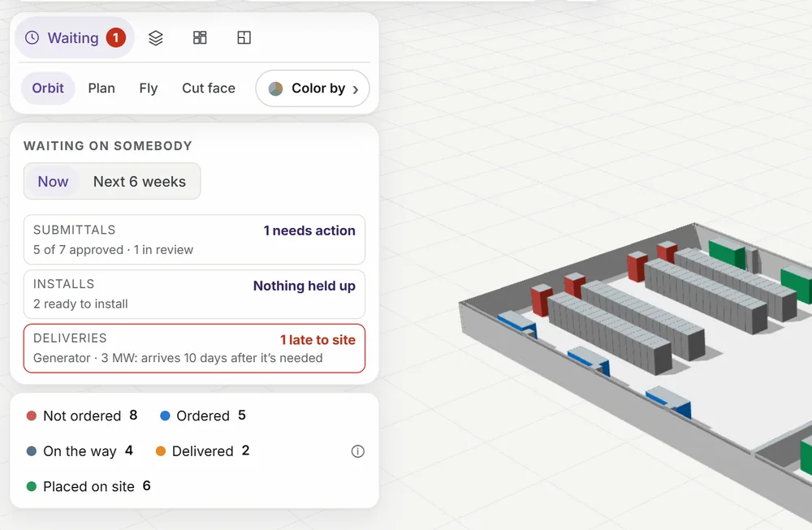This screenshot has width=812, height=530.
Task: Open the Installs card details
Action: (194, 294)
